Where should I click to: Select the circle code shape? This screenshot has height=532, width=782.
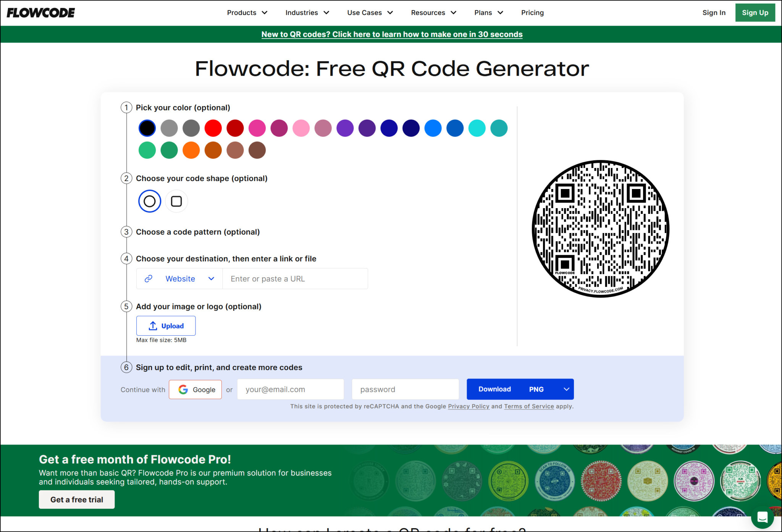(x=150, y=201)
